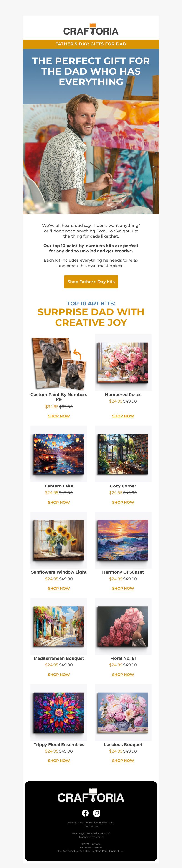182x868 pixels.
Task: Click the white Craftoria footer logo
Action: click(91, 796)
